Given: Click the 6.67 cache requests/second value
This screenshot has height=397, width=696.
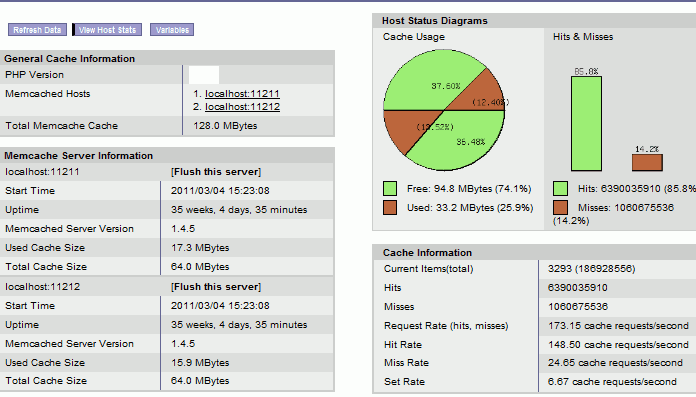Looking at the screenshot, I should 612,382.
